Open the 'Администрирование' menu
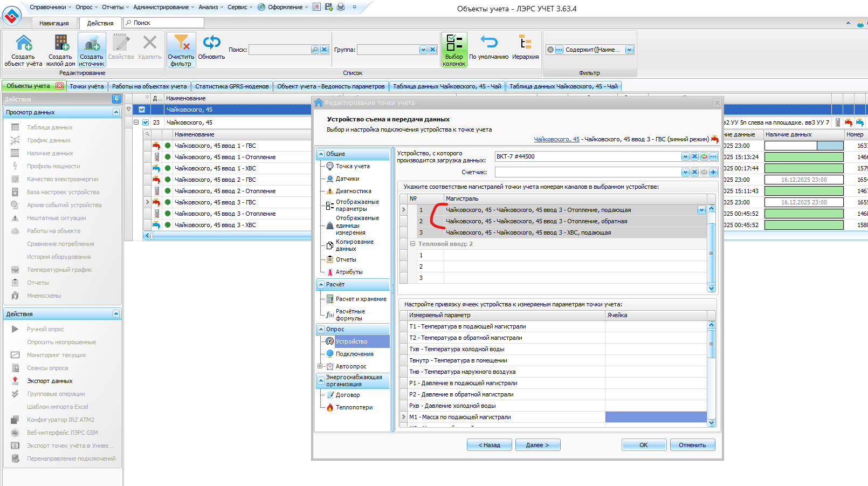The height and width of the screenshot is (486, 868). (163, 7)
